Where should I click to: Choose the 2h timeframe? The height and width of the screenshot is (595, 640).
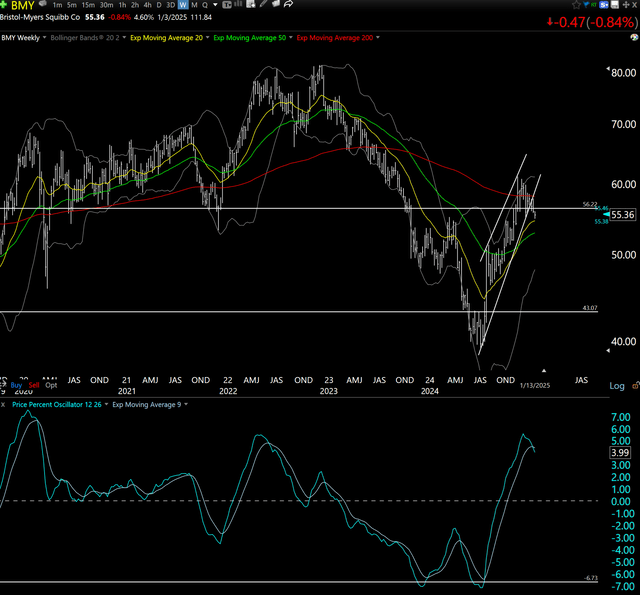tap(135, 5)
